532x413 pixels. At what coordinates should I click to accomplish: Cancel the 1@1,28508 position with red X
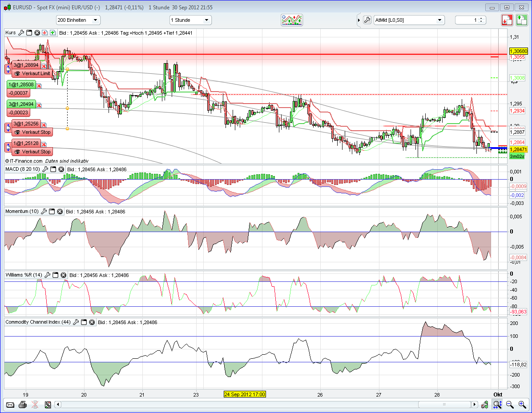pyautogui.click(x=39, y=85)
